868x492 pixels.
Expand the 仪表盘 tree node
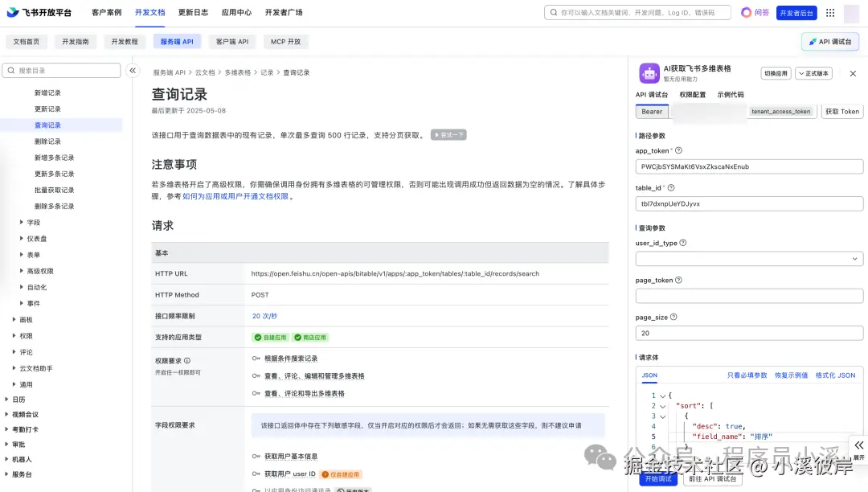[22, 238]
